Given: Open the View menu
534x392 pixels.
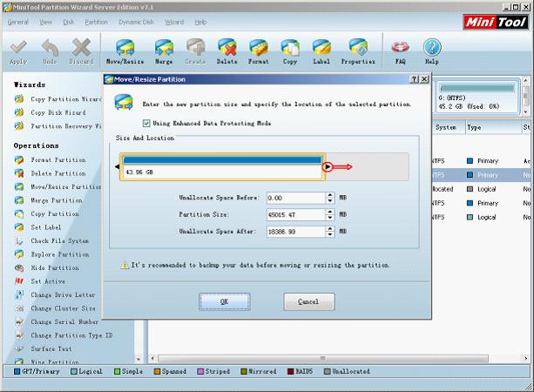Looking at the screenshot, I should 45,22.
